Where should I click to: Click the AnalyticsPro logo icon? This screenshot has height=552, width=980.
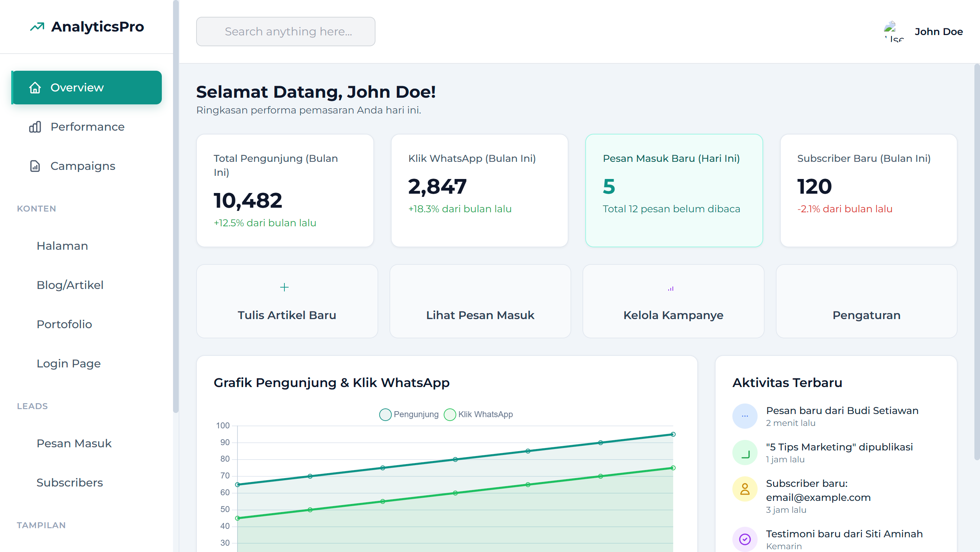click(37, 27)
